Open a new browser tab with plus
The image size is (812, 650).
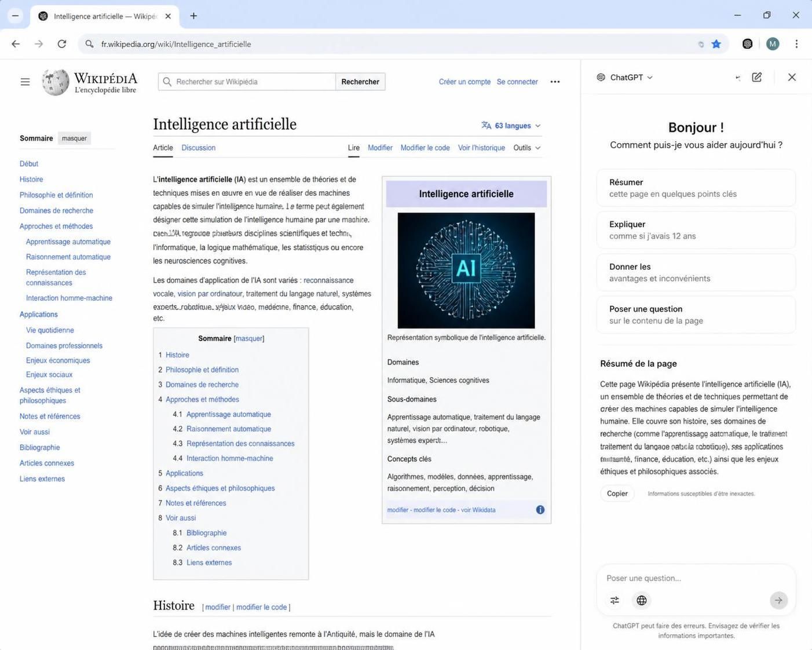[193, 16]
